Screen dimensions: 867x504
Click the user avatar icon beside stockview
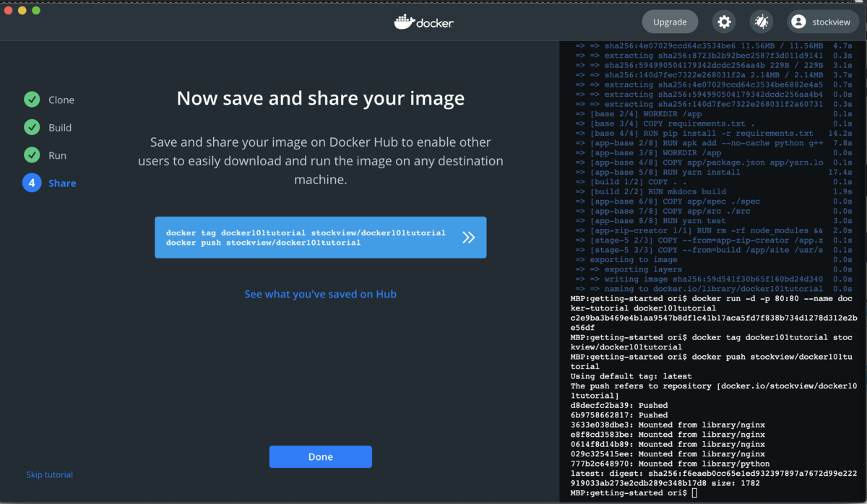pos(798,22)
